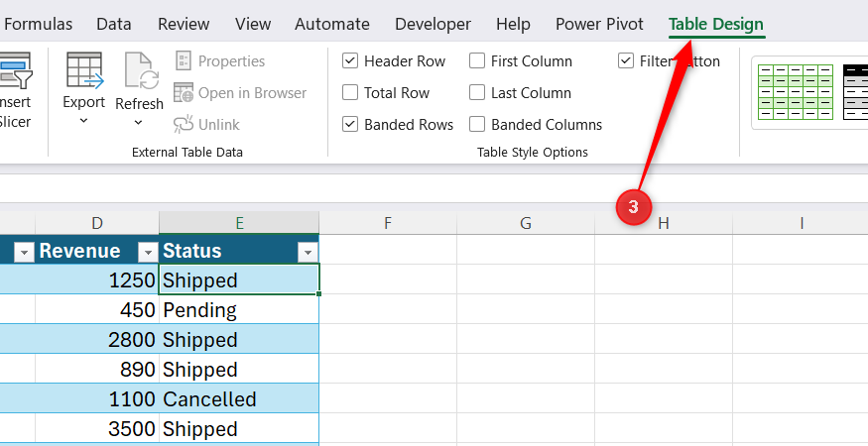The image size is (868, 446).
Task: Toggle the Filter Button checkbox
Action: [626, 60]
